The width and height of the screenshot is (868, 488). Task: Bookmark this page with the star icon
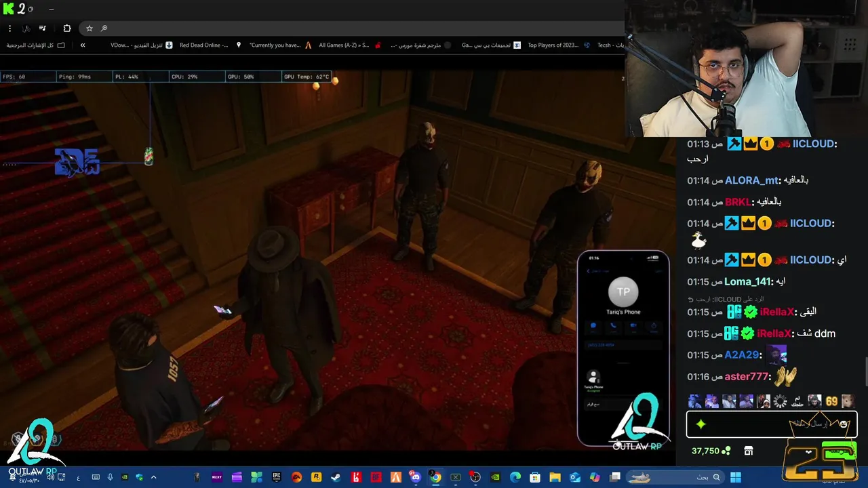point(89,28)
